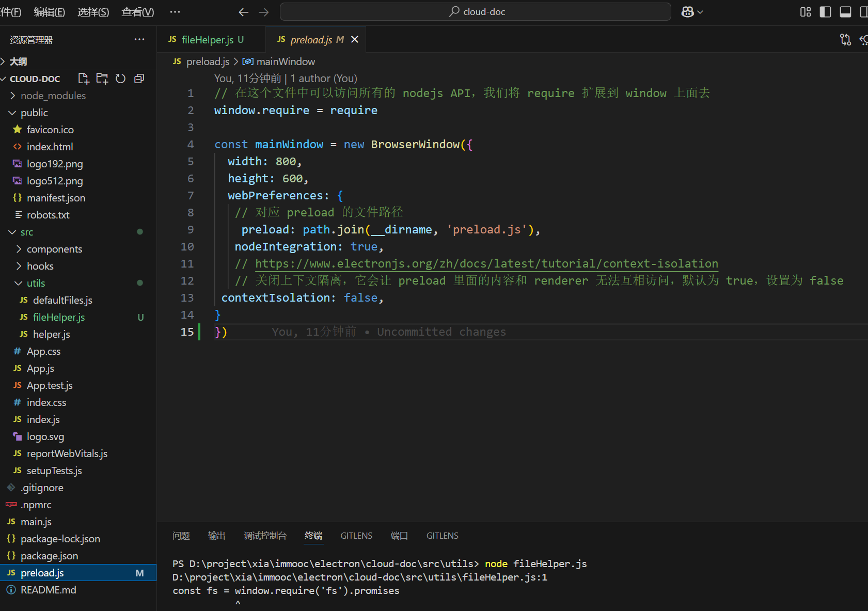Switch to the 调试控制台 debug console tab

[x=265, y=536]
